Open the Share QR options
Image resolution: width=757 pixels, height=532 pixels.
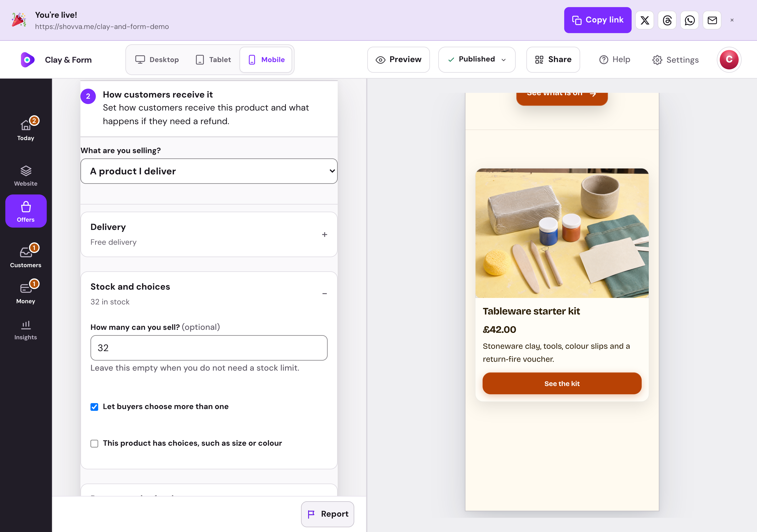coord(553,60)
